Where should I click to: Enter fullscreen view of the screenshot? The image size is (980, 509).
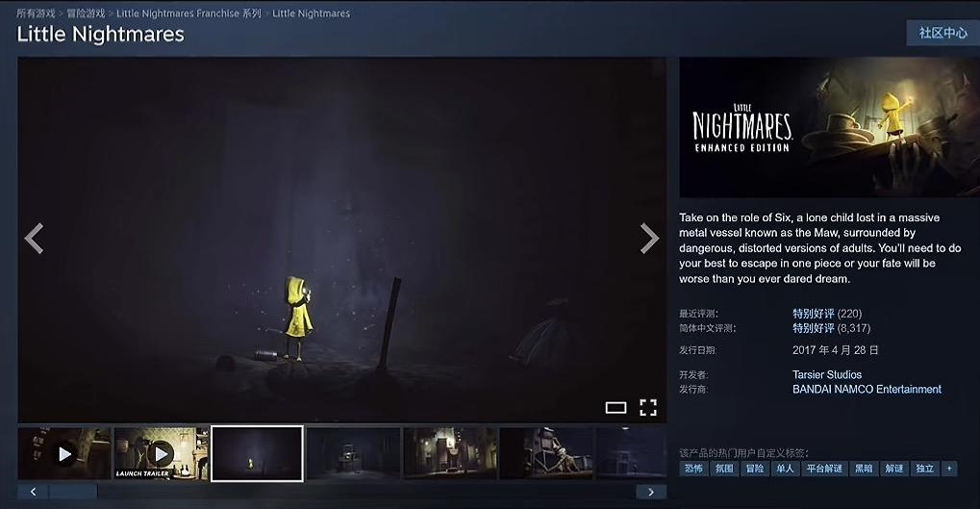647,407
